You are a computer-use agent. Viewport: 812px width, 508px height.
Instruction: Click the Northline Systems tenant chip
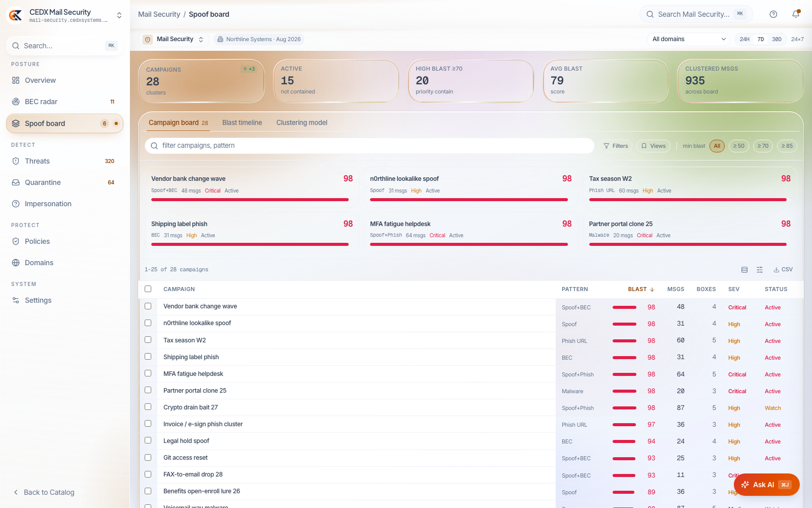coord(259,39)
